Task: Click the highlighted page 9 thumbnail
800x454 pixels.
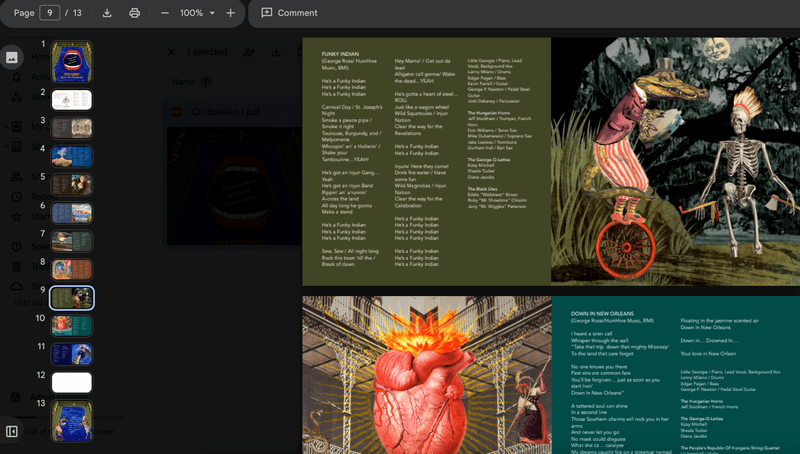Action: point(72,298)
